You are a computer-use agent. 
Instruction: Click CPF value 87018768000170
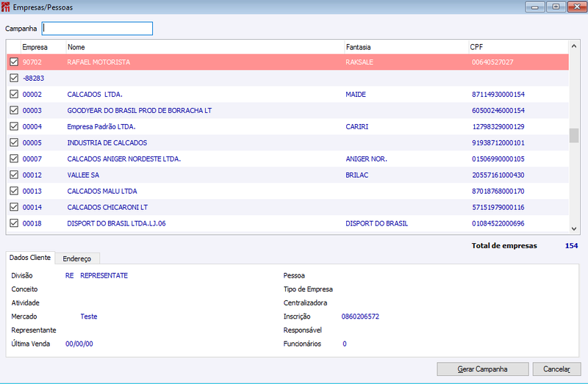point(498,191)
